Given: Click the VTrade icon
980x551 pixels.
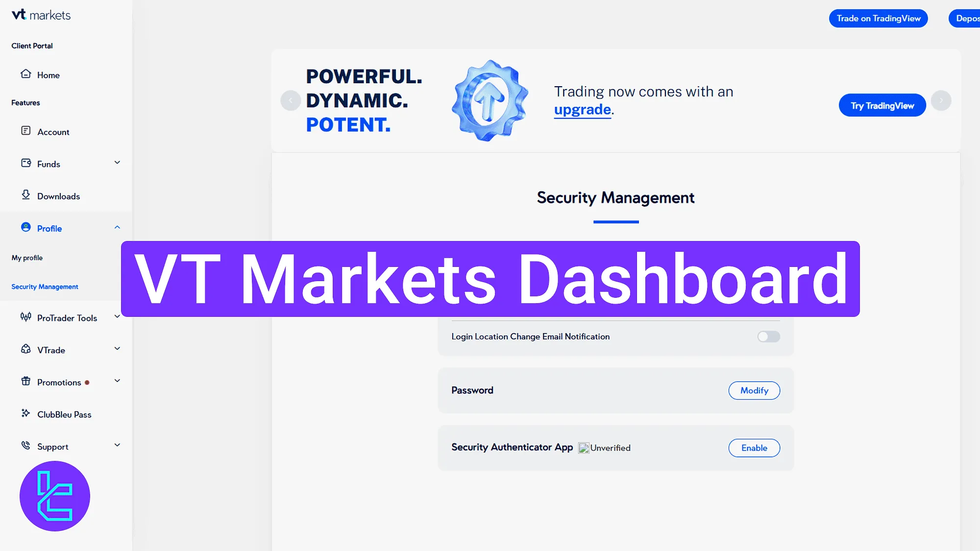Looking at the screenshot, I should [x=25, y=349].
